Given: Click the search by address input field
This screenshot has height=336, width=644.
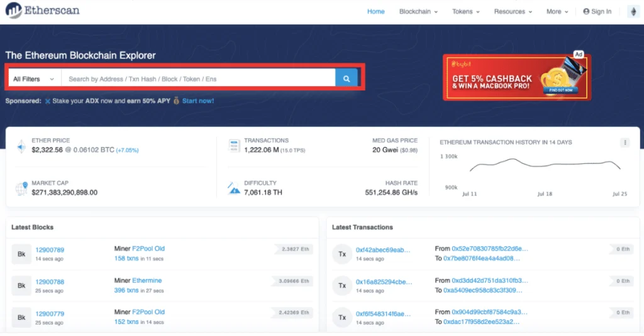Looking at the screenshot, I should 198,79.
